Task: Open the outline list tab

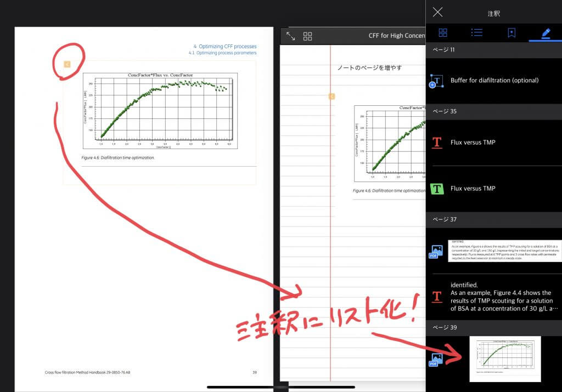Action: [477, 32]
